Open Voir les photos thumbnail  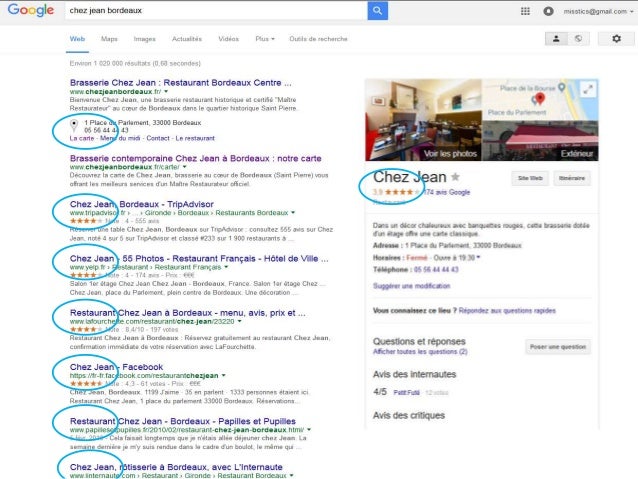click(x=423, y=120)
